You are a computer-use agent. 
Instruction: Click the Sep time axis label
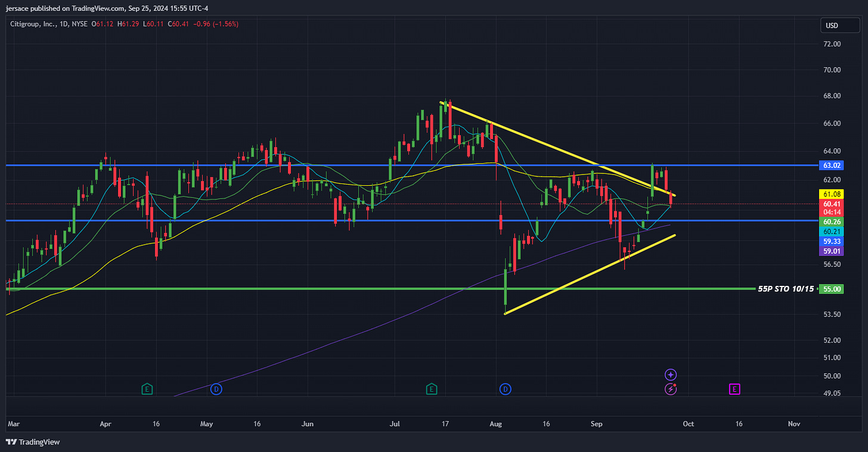click(x=596, y=424)
